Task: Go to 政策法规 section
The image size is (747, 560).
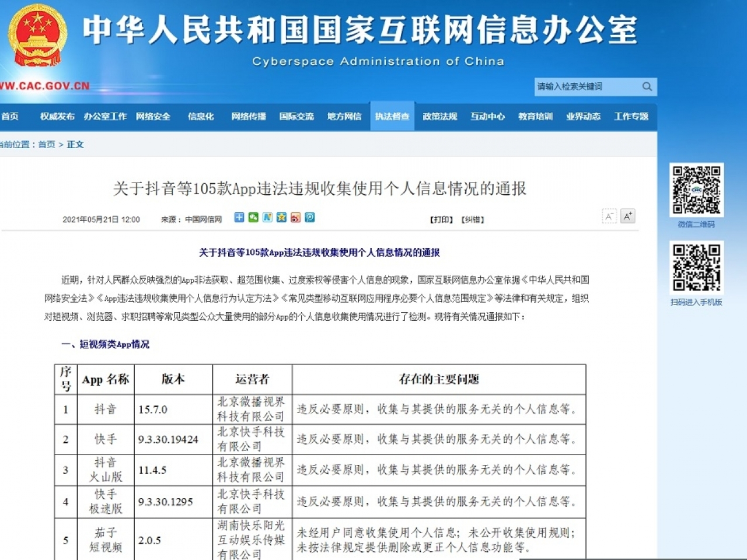Action: 439,116
